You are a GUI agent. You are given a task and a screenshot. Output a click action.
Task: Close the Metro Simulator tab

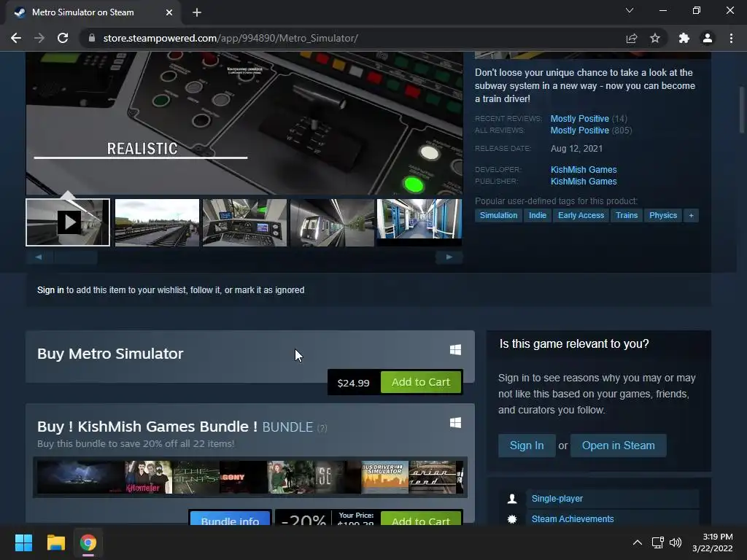pos(169,12)
